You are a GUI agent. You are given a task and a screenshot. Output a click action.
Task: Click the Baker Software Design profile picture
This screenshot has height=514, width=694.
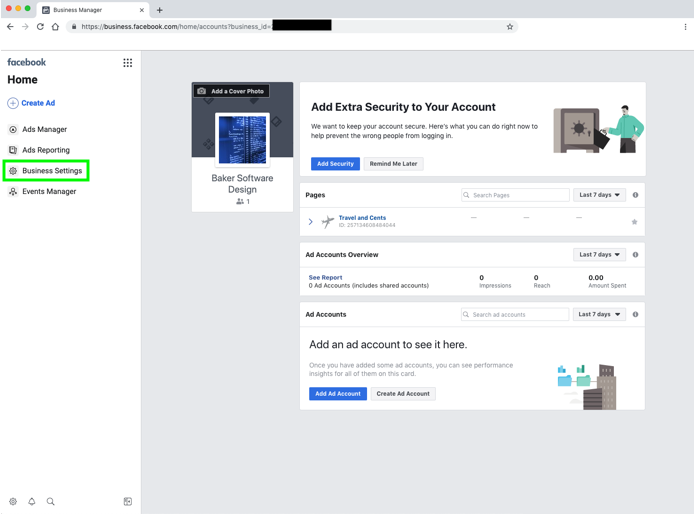[x=242, y=139]
